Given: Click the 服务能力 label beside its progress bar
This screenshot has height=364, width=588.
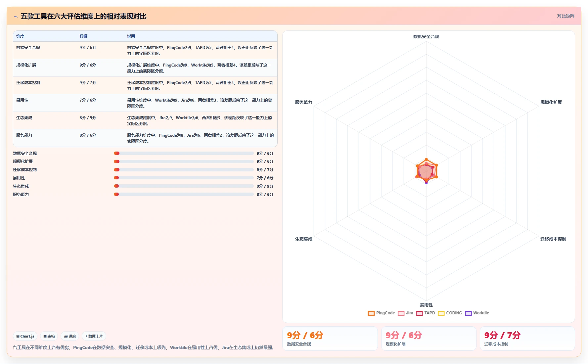Looking at the screenshot, I should coord(21,195).
